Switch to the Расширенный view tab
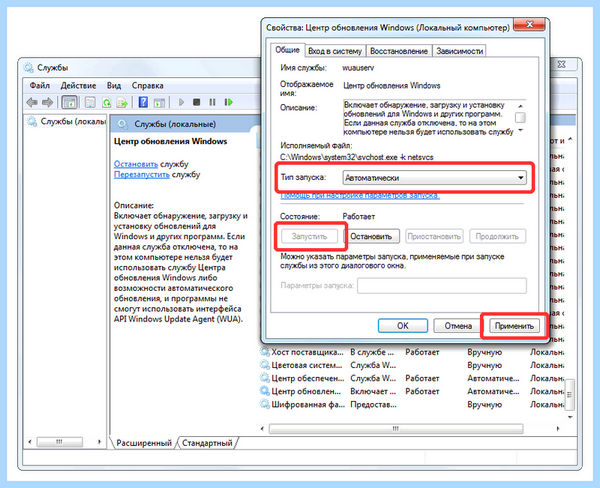Image resolution: width=600 pixels, height=488 pixels. pos(144,443)
